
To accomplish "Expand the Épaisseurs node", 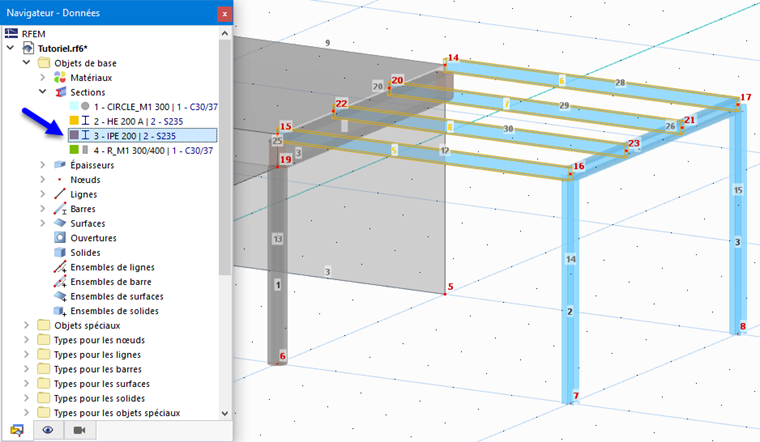I will coord(43,165).
